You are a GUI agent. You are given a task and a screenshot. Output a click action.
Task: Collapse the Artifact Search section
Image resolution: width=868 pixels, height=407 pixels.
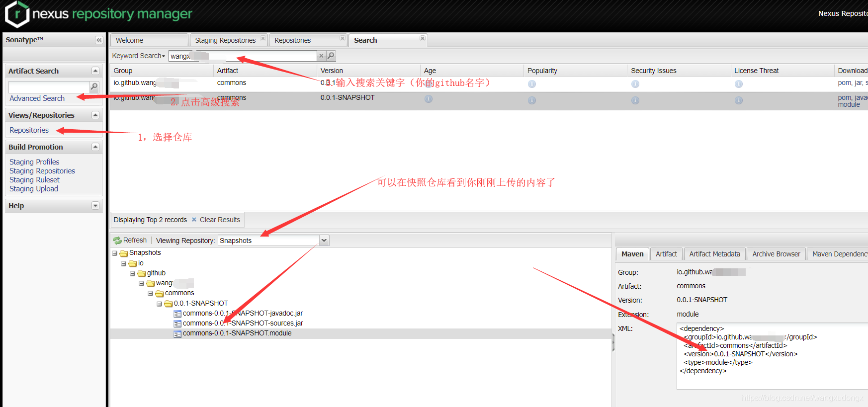point(95,71)
